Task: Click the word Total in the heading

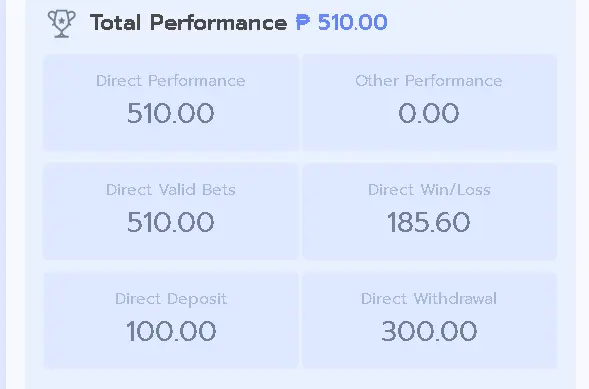Action: pyautogui.click(x=116, y=23)
